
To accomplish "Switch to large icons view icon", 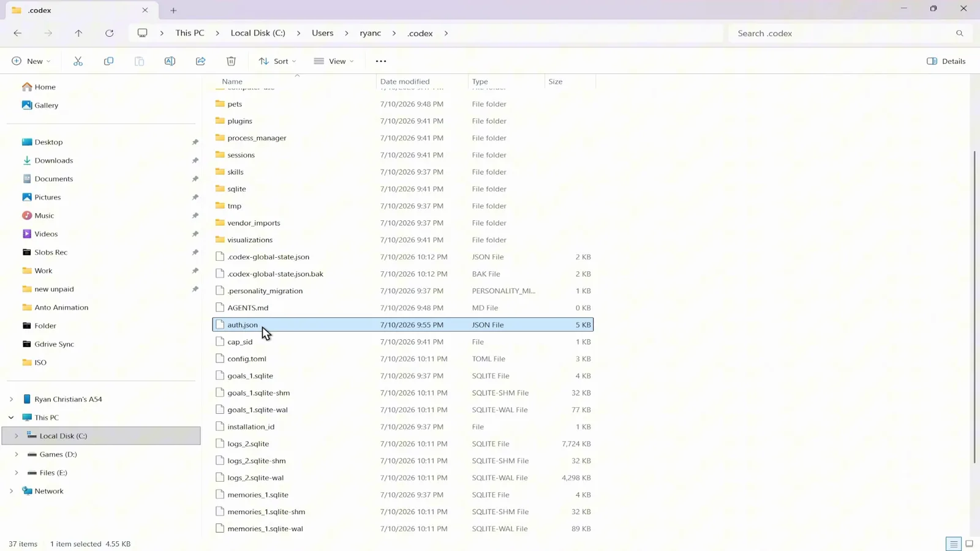I will (x=970, y=544).
